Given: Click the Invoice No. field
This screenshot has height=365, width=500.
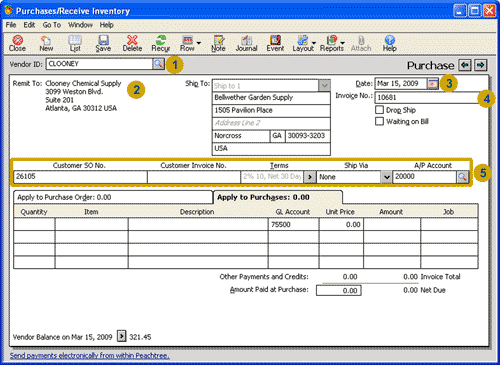Looking at the screenshot, I should pyautogui.click(x=427, y=97).
